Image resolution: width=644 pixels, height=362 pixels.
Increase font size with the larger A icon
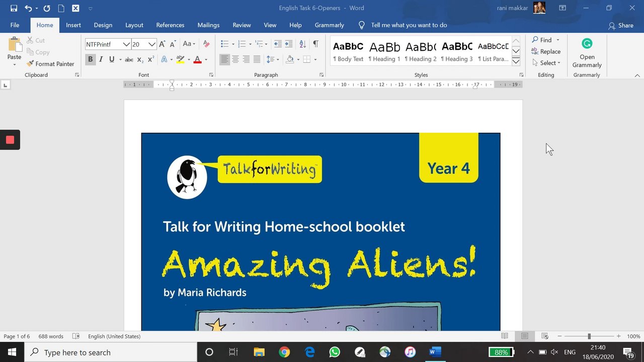click(x=162, y=44)
